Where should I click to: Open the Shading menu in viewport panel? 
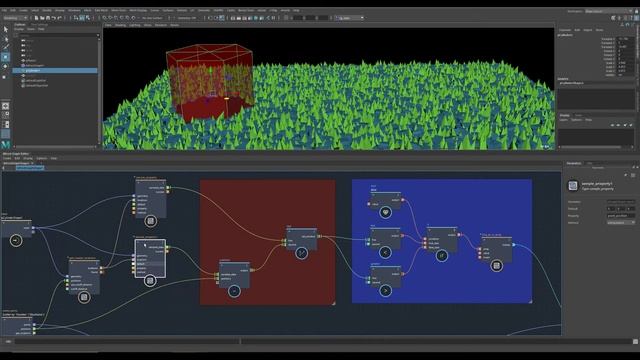120,25
